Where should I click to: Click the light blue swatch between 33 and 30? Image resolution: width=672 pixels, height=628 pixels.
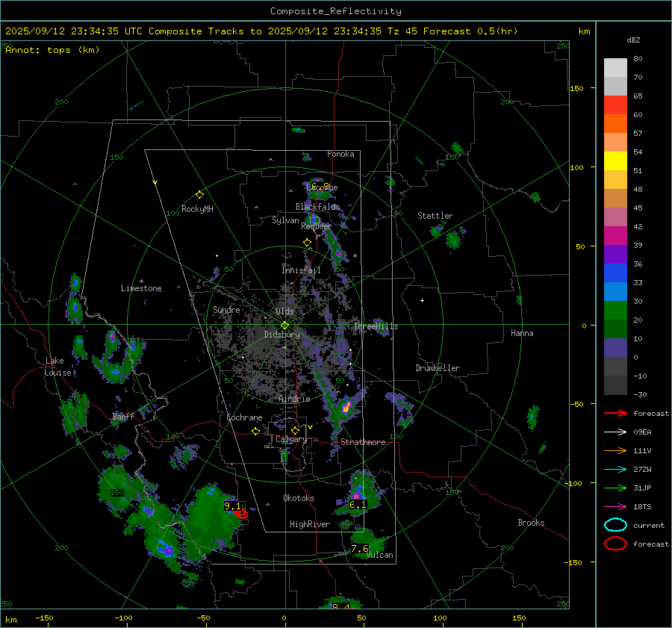click(x=615, y=291)
